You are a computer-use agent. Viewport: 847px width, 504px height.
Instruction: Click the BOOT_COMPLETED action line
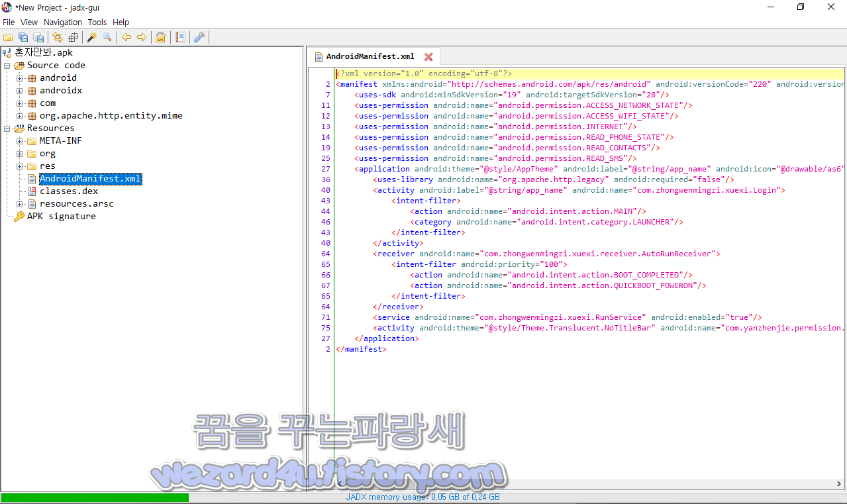pos(551,275)
